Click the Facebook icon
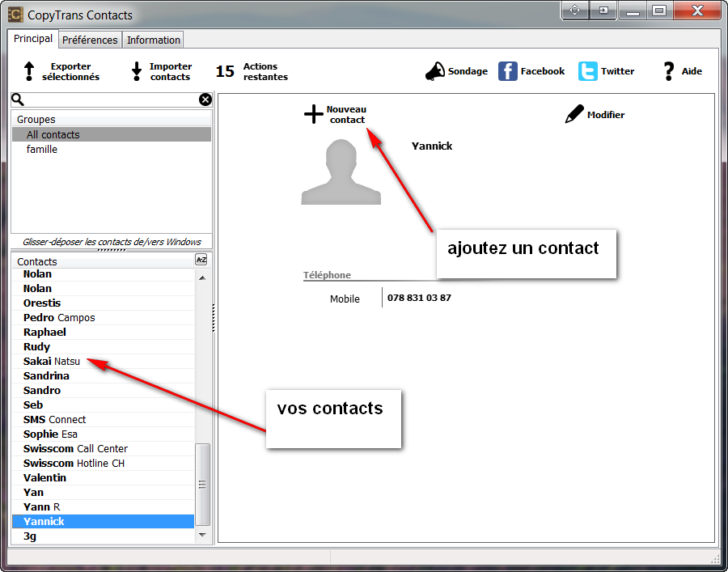This screenshot has width=728, height=572. pyautogui.click(x=507, y=71)
